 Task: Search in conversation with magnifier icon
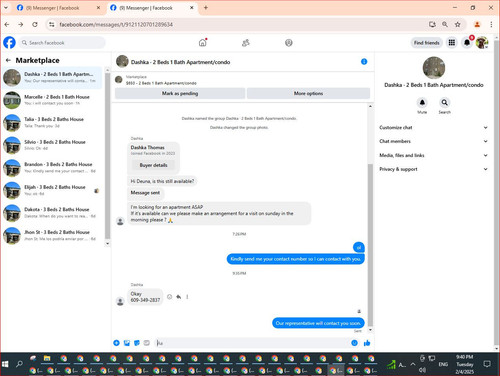click(x=445, y=102)
